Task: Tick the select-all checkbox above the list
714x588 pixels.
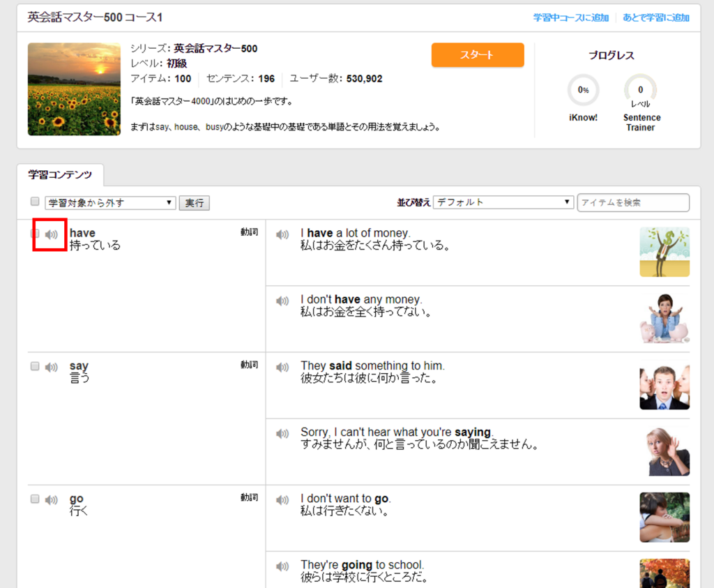Action: point(35,202)
